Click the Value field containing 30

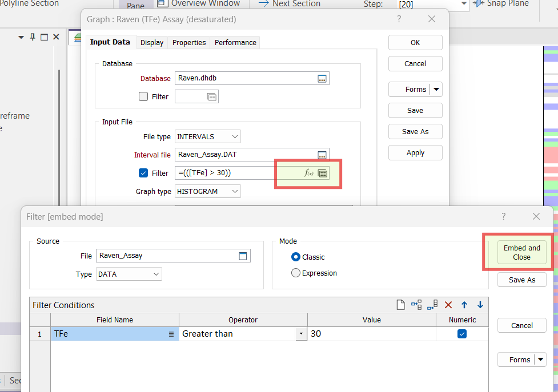point(371,334)
